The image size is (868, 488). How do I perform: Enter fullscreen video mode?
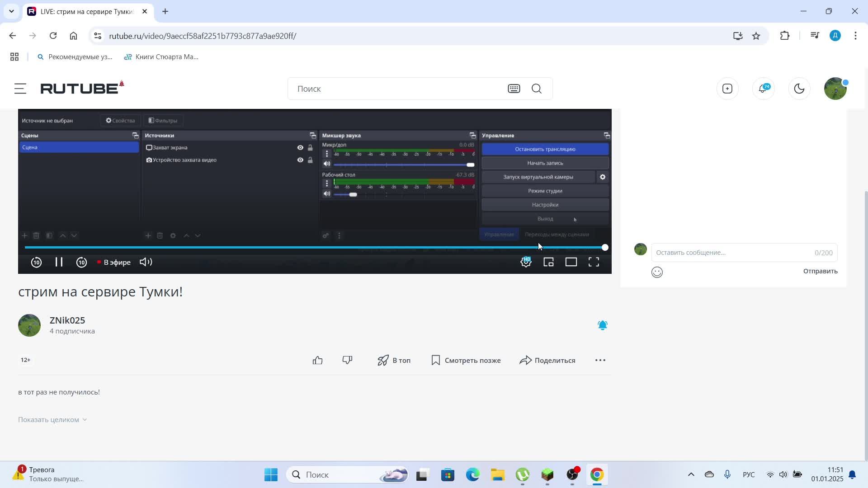(x=594, y=262)
